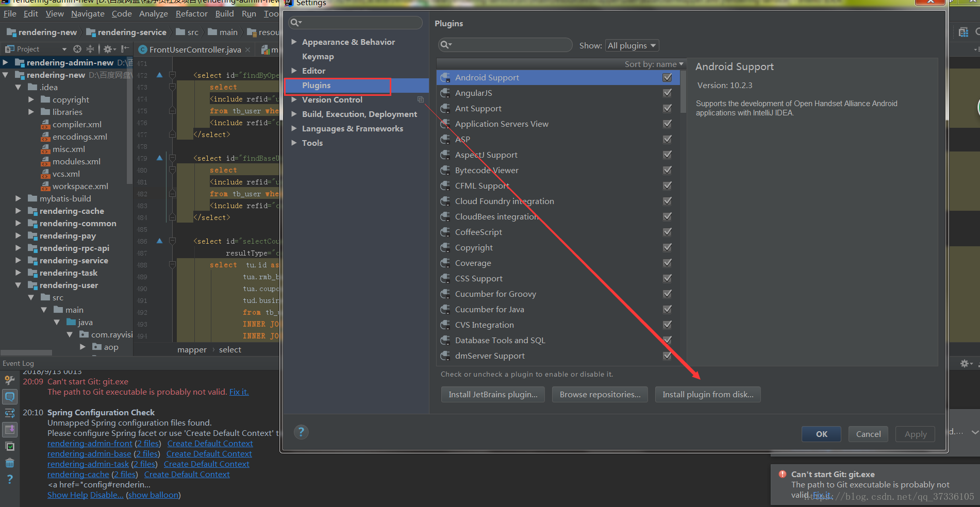The image size is (980, 507).
Task: Open the Edit menu
Action: pos(30,14)
